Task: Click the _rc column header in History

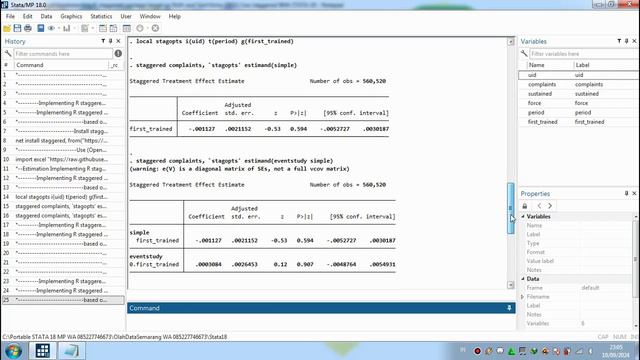Action: coord(115,65)
